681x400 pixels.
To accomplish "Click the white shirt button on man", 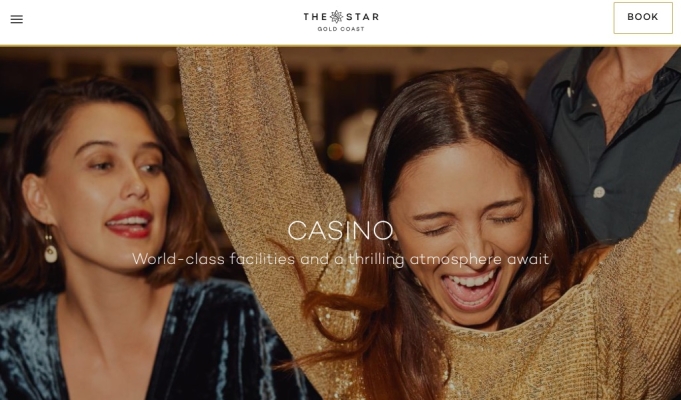I will (599, 192).
